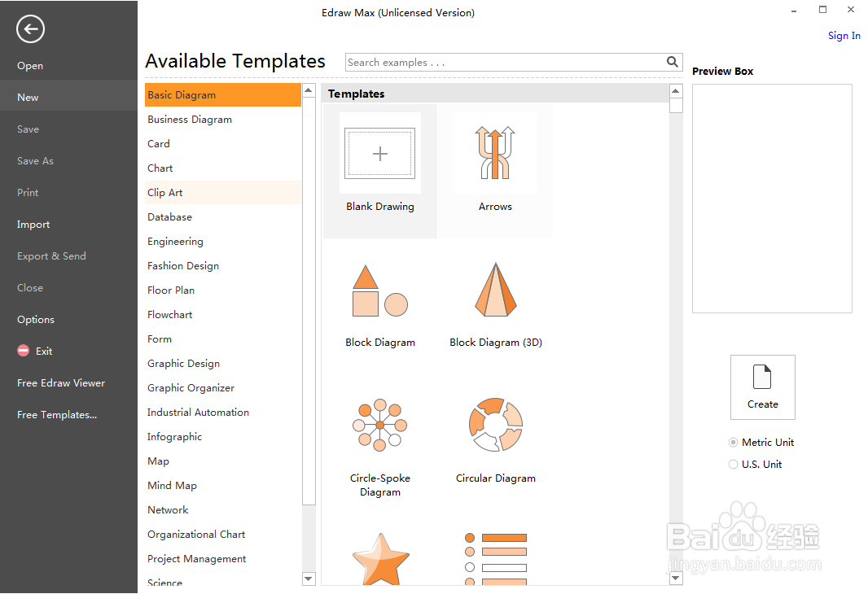Click Close in the sidebar
The image size is (868, 594).
click(x=30, y=287)
